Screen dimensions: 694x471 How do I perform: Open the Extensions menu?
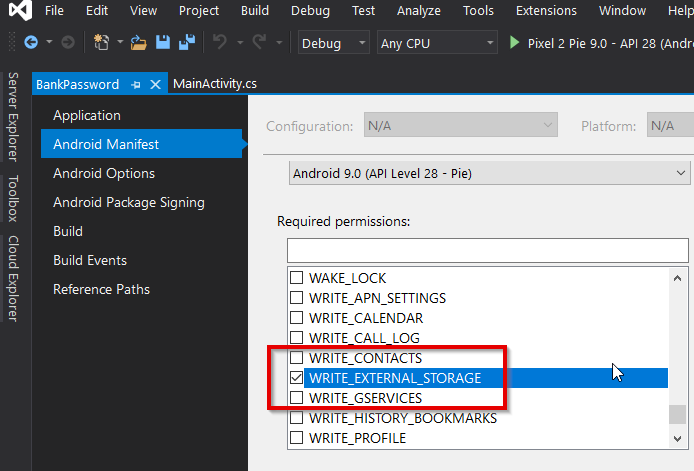[x=546, y=10]
